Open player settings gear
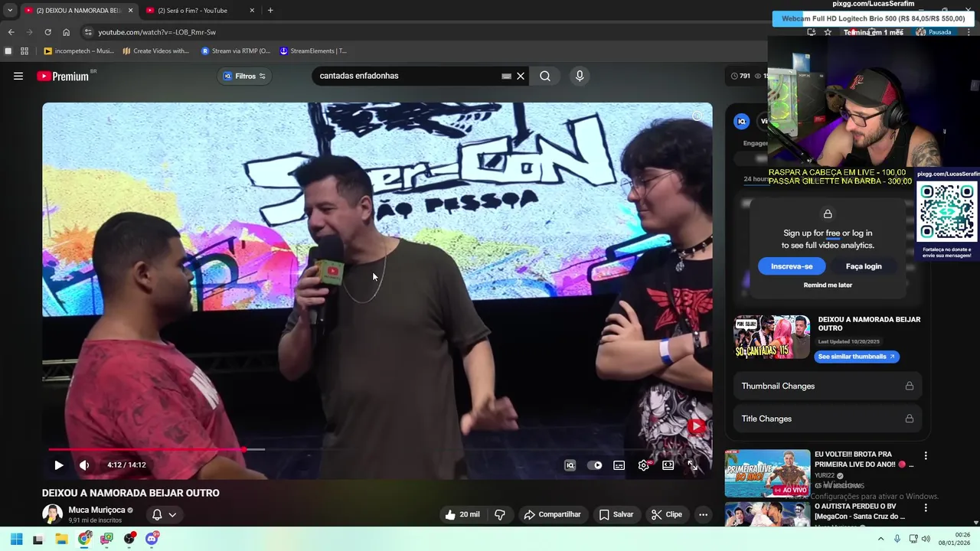Image resolution: width=980 pixels, height=551 pixels. tap(644, 465)
